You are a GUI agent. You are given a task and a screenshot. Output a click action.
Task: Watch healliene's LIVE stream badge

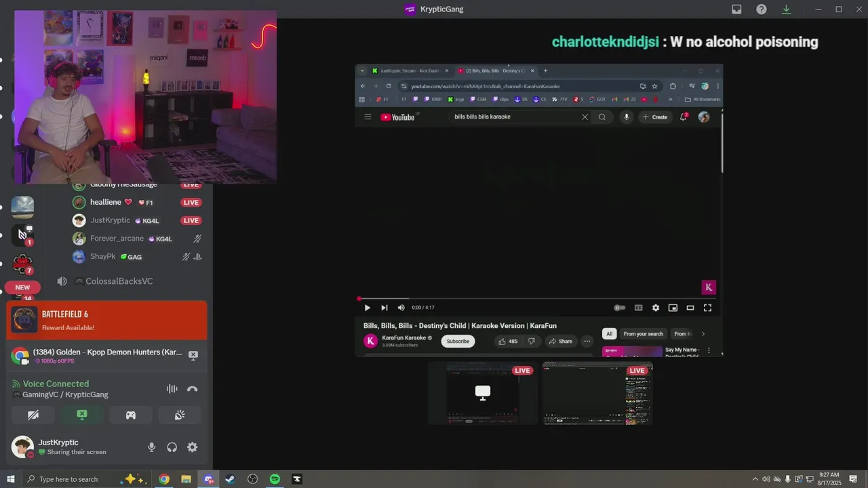click(x=191, y=202)
